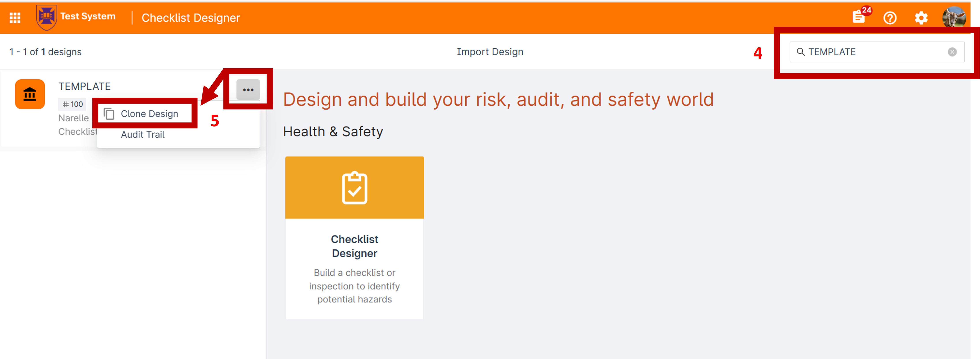This screenshot has width=980, height=359.
Task: Open the three-dots menu for TEMPLATE
Action: click(248, 90)
